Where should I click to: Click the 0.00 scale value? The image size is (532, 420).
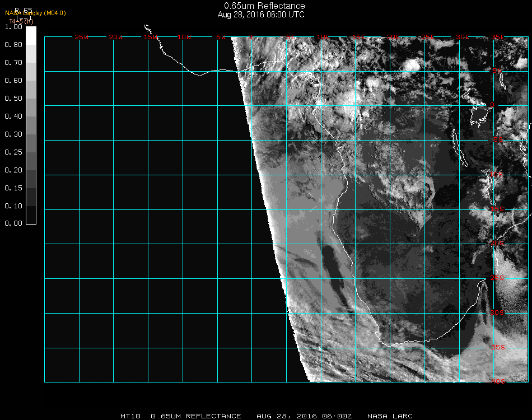13,223
